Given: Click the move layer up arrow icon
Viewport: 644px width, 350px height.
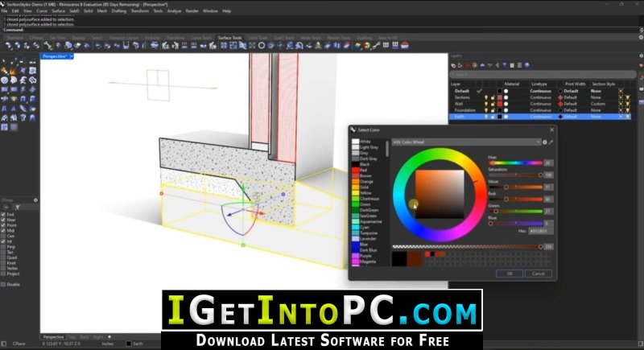Looking at the screenshot, I should click(x=482, y=65).
